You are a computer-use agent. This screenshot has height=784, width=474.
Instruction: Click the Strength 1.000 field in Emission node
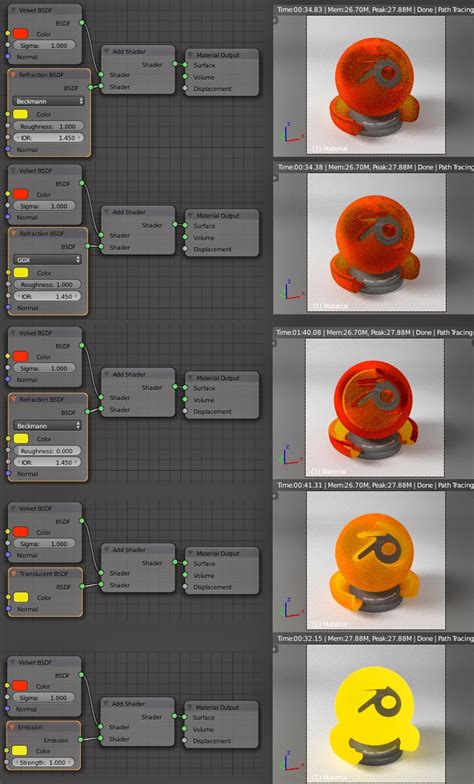pos(43,762)
